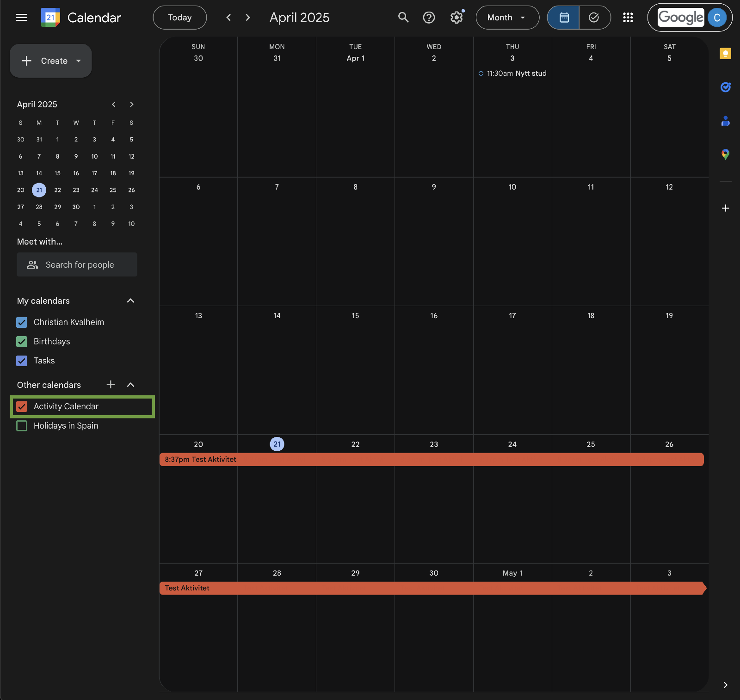Open the Google apps grid
This screenshot has width=740, height=700.
628,18
